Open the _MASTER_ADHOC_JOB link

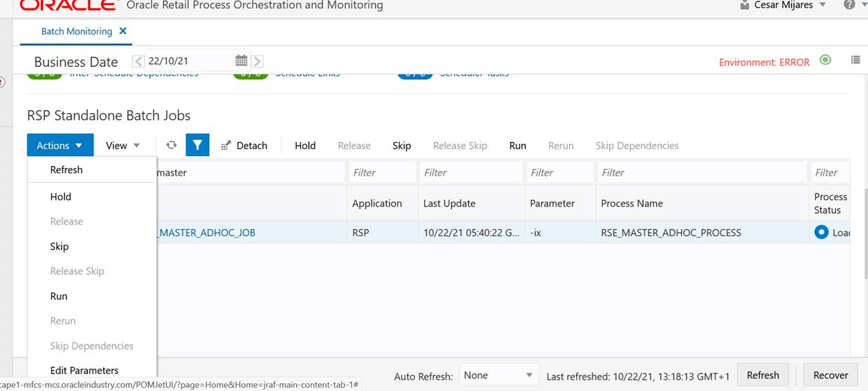[x=205, y=232]
